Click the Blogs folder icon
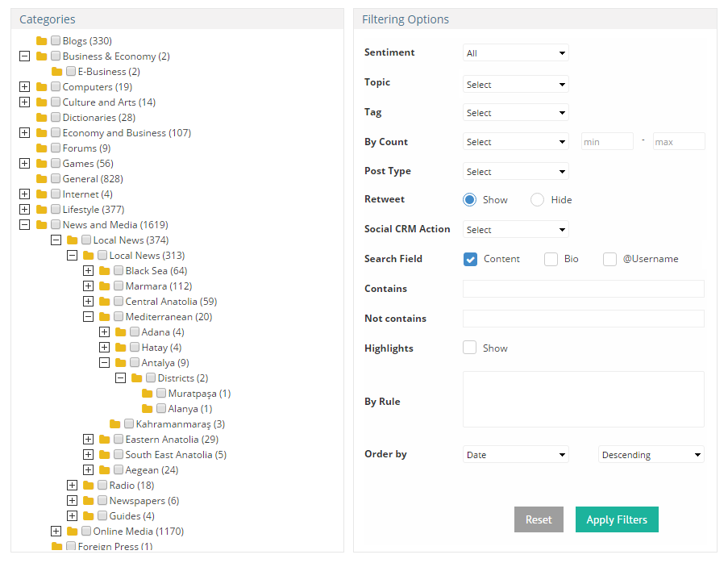This screenshot has height=563, width=728. pos(42,41)
